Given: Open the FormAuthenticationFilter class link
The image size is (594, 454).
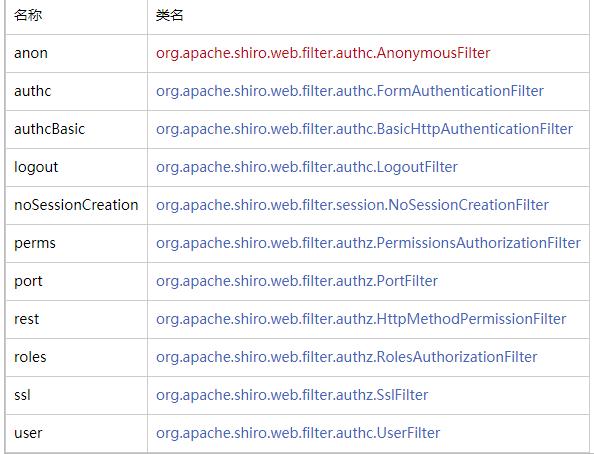Looking at the screenshot, I should point(350,91).
